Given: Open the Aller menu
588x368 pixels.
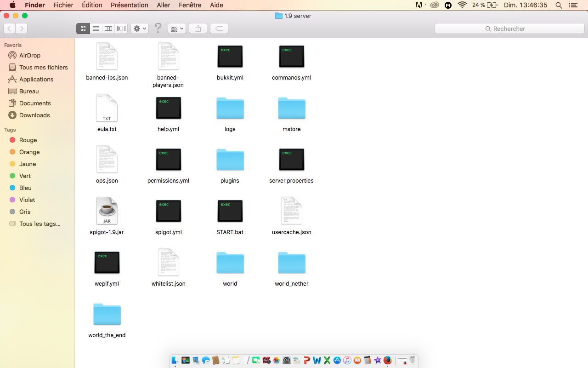Looking at the screenshot, I should [164, 5].
